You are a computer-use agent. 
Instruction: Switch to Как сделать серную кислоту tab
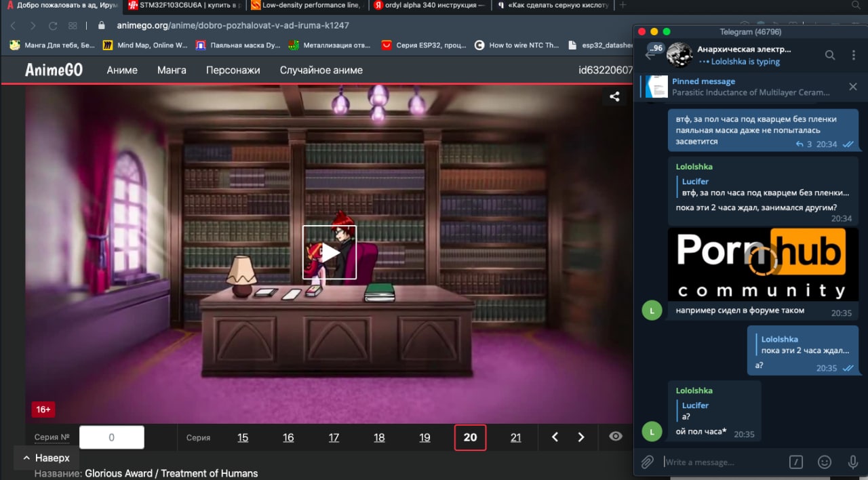(552, 5)
